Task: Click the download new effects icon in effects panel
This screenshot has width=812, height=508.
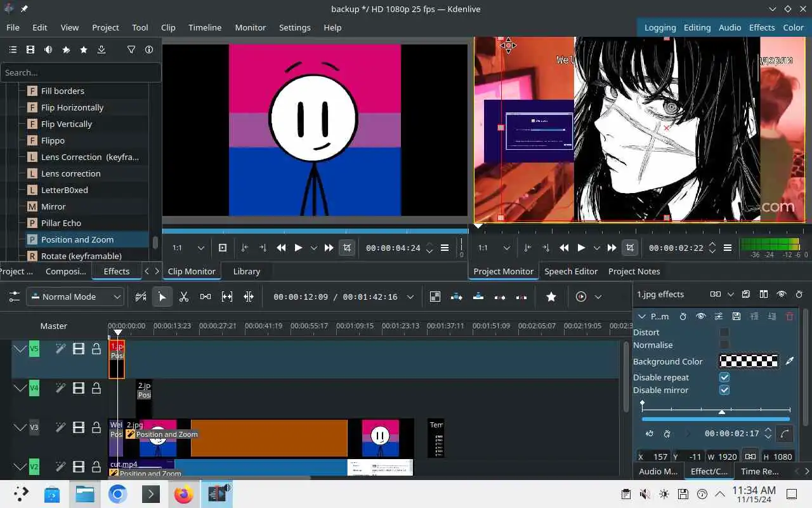Action: [x=101, y=50]
